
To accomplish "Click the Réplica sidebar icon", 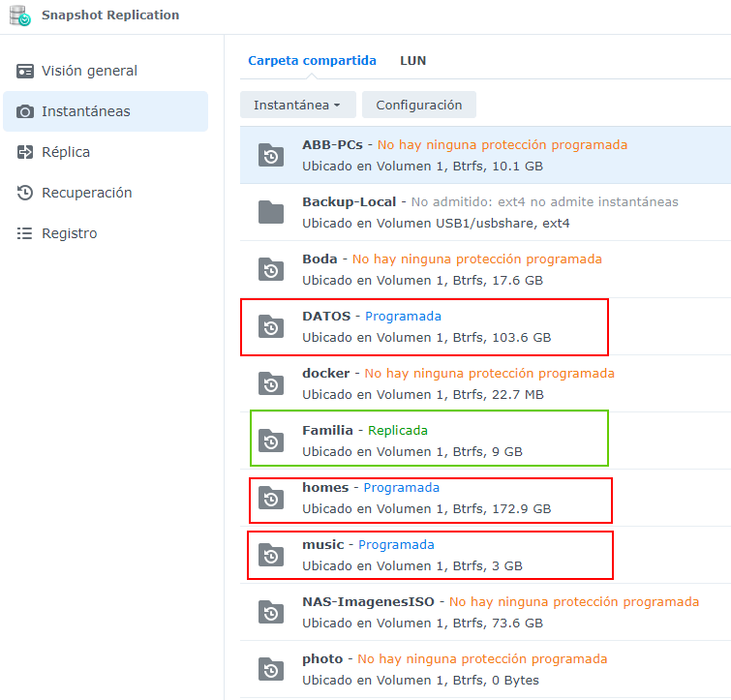I will pos(25,152).
